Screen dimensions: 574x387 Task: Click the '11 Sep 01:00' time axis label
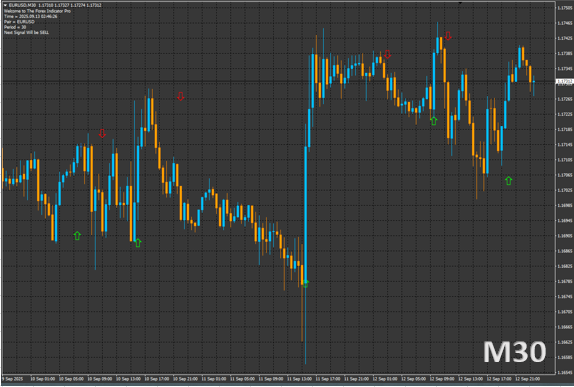pos(214,379)
